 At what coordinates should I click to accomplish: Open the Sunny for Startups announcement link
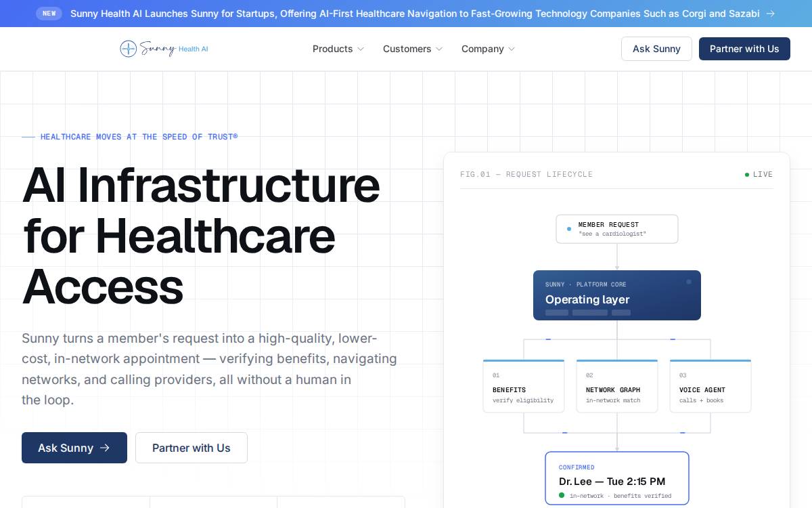415,14
